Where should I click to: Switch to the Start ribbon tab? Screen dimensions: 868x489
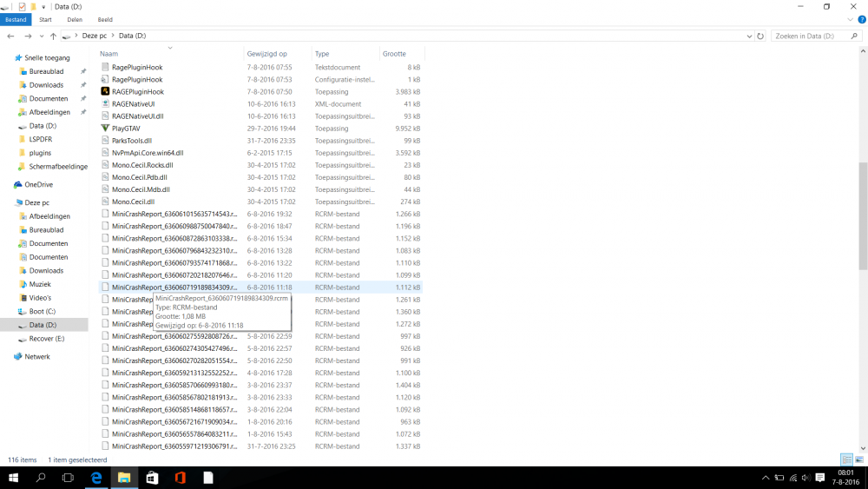[x=45, y=19]
